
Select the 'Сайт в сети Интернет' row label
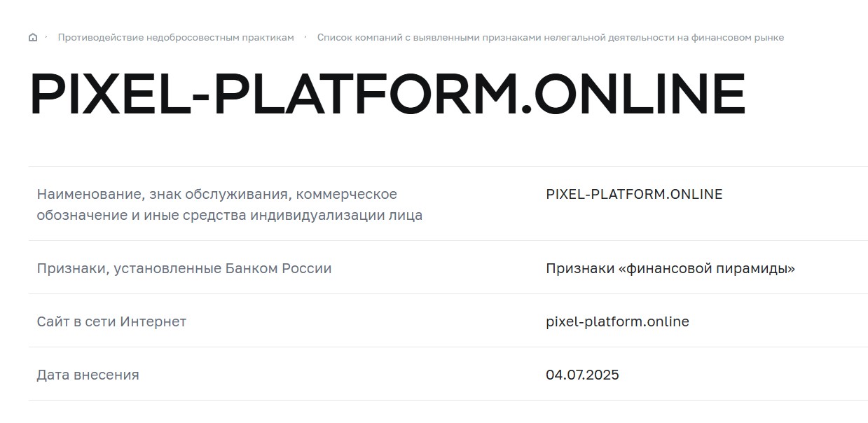click(112, 321)
